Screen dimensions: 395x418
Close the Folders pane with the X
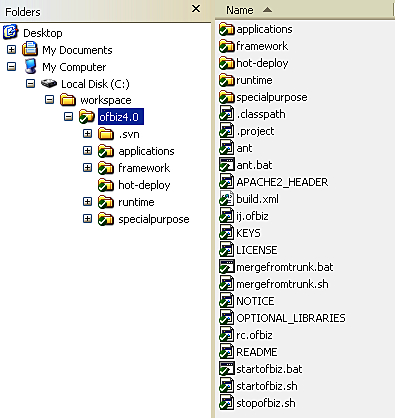coord(196,9)
